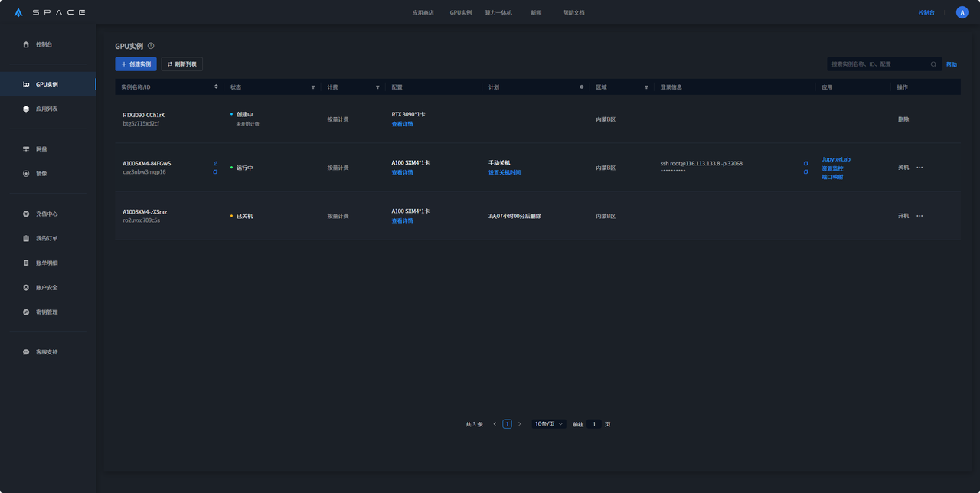Click 控制台 link in top right
Screen dimensions: 980x493
pyautogui.click(x=926, y=12)
